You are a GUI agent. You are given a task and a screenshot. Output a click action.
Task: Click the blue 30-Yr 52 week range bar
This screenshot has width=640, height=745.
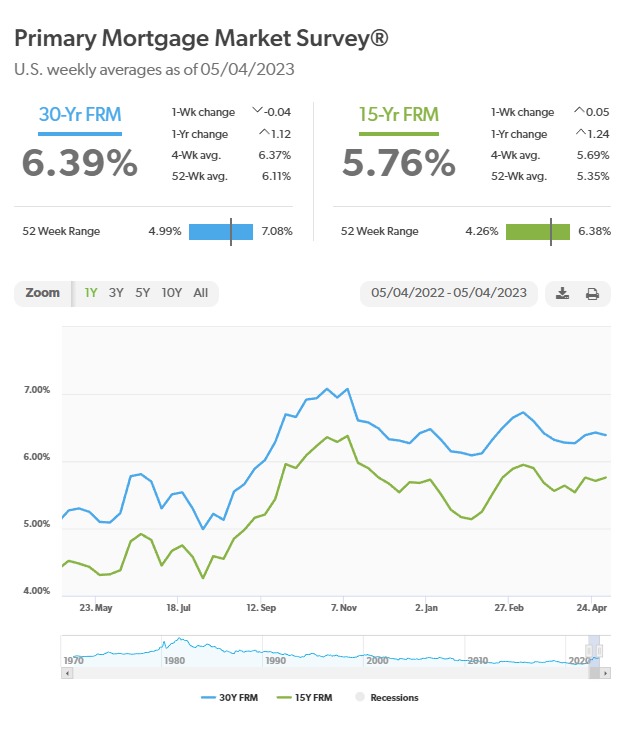(221, 231)
